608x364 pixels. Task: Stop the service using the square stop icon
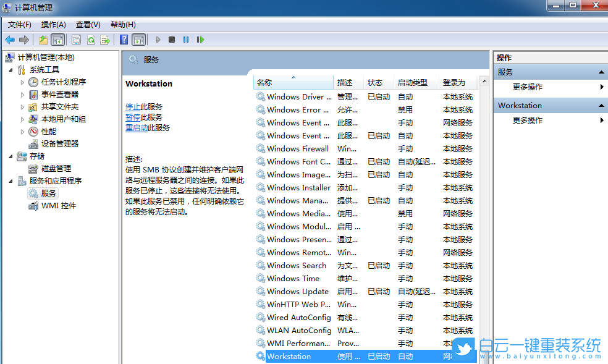[172, 40]
